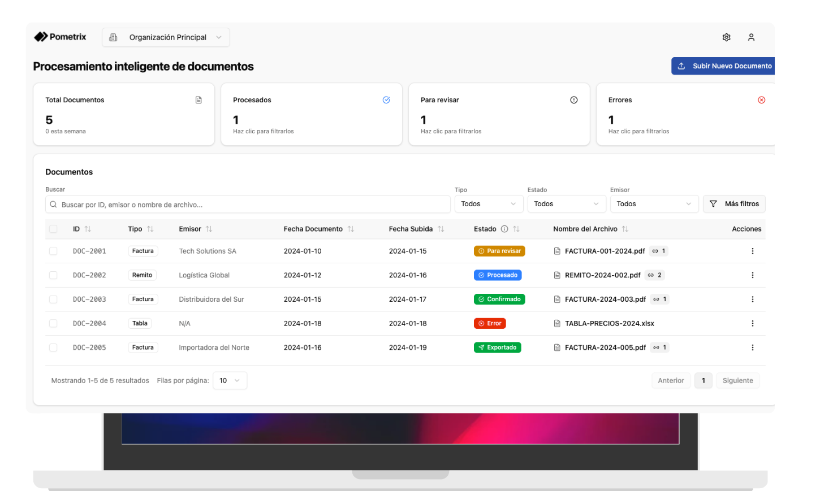Open the three-dot actions menu for DOC-2004
Viewport: 820px width, 504px height.
(x=752, y=323)
